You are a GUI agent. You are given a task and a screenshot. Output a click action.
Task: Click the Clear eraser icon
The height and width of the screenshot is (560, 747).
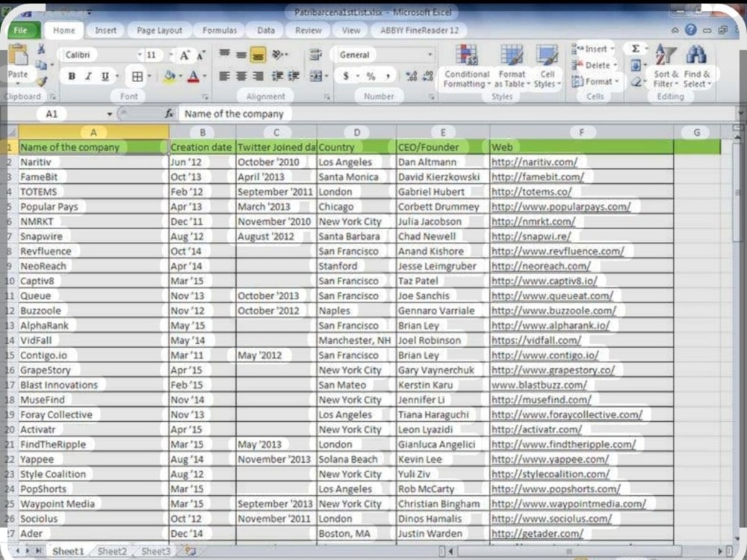pos(636,81)
